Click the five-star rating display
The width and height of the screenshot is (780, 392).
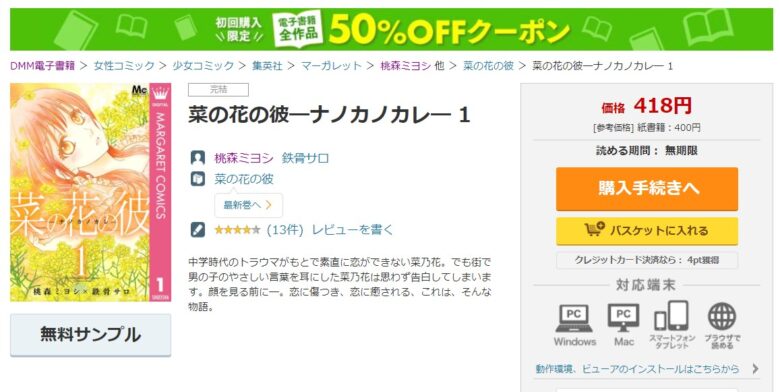point(237,230)
